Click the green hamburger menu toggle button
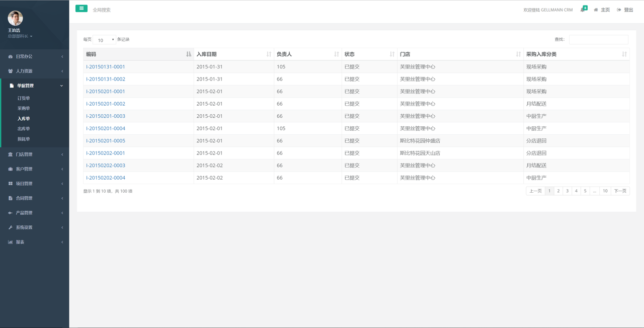 (82, 9)
